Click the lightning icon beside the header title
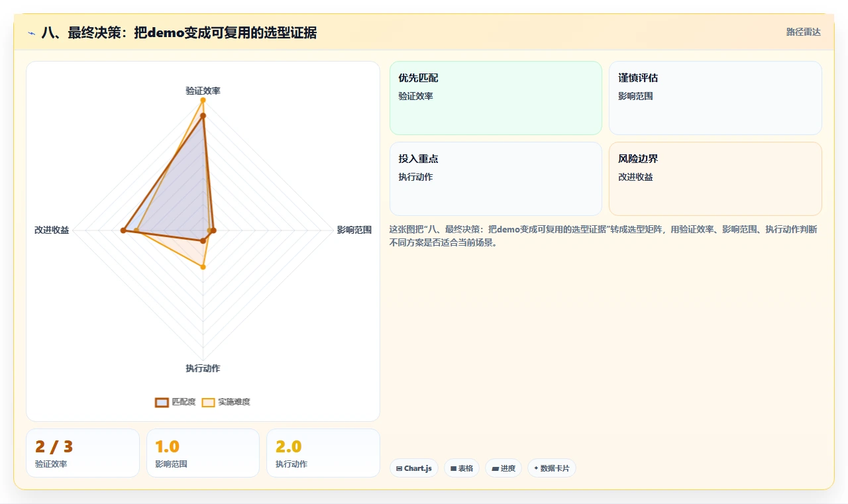The width and height of the screenshot is (848, 504). (31, 32)
